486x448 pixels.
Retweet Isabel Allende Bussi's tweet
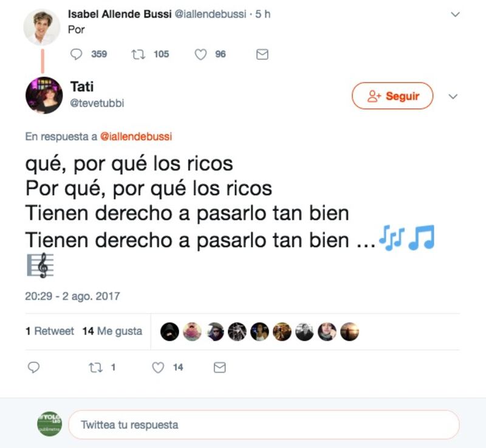tap(139, 54)
